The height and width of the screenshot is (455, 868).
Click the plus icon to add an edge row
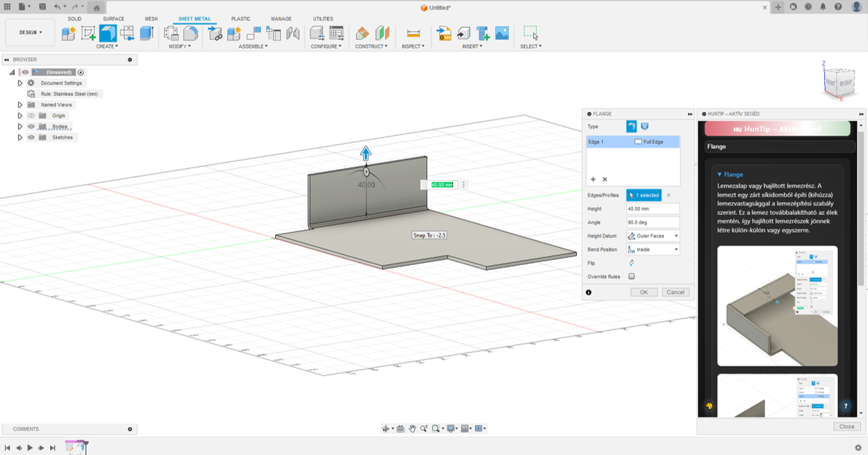coord(593,179)
